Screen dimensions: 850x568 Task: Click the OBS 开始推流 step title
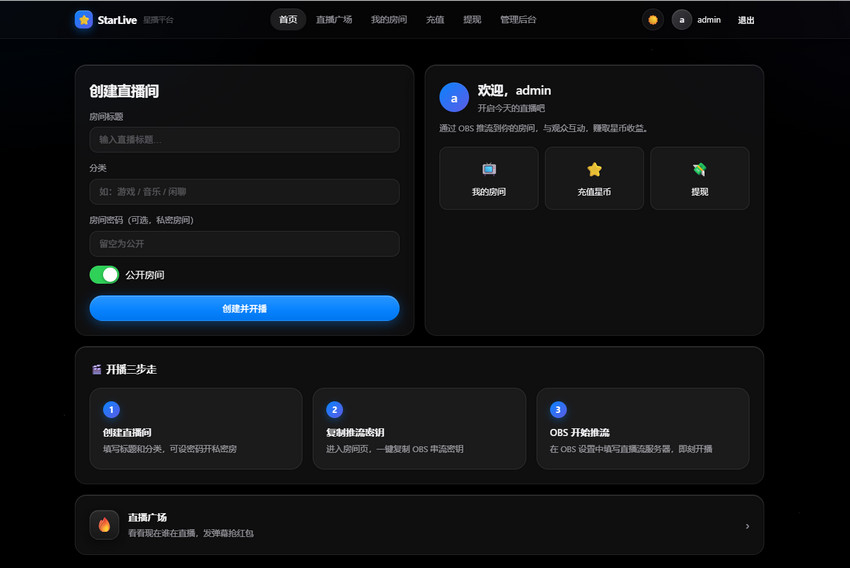point(579,433)
